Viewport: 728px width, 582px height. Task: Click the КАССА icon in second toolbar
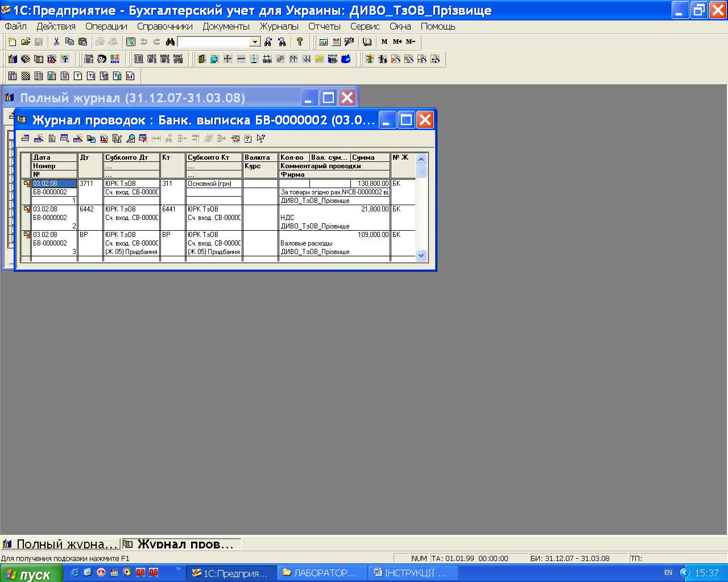(333, 59)
